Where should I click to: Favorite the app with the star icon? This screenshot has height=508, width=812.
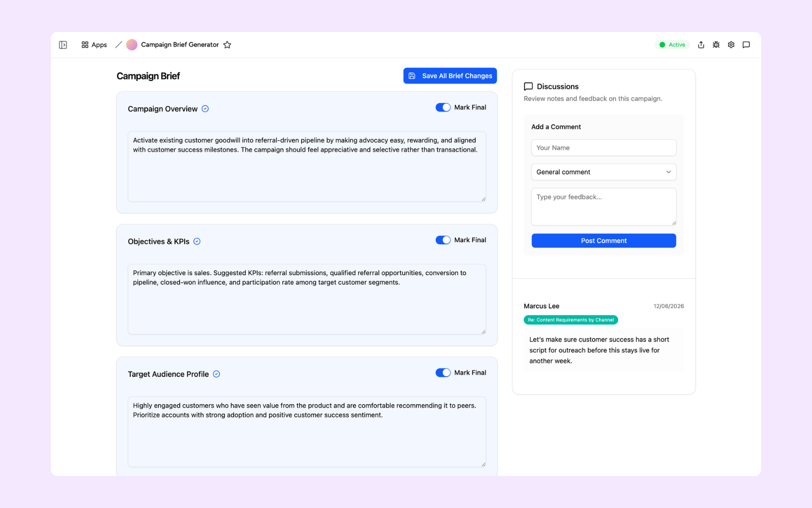[x=227, y=45]
